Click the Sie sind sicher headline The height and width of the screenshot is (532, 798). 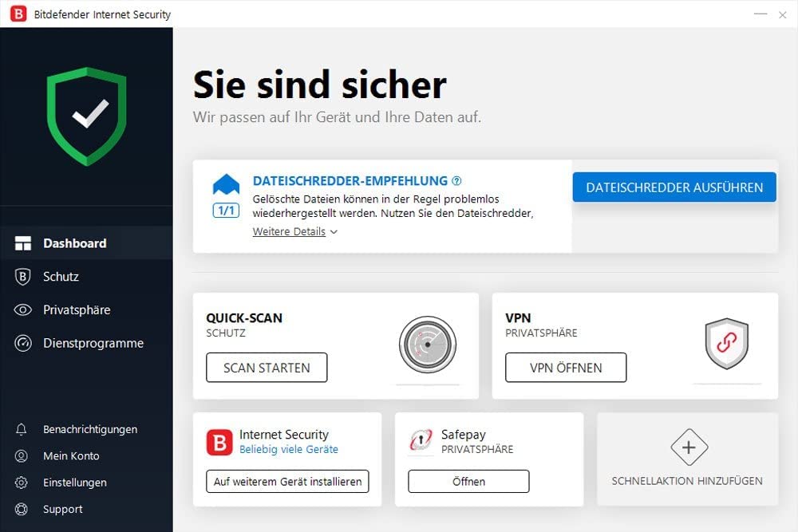(320, 85)
